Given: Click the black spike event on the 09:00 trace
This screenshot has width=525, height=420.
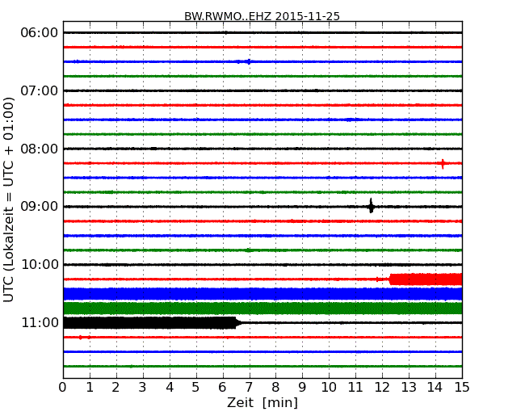Looking at the screenshot, I should [371, 206].
